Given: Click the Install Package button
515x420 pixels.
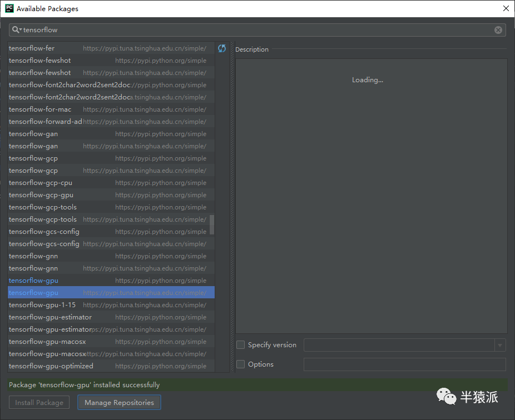Looking at the screenshot, I should point(39,402).
